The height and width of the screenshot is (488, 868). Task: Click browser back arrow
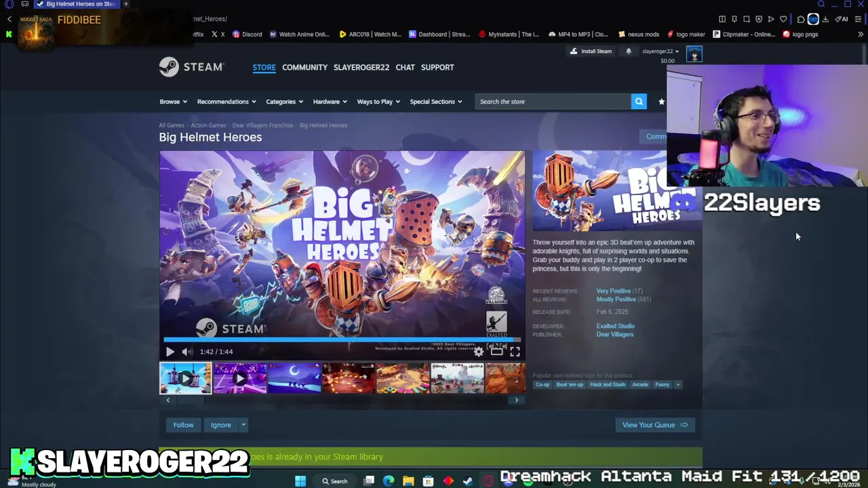(9, 19)
